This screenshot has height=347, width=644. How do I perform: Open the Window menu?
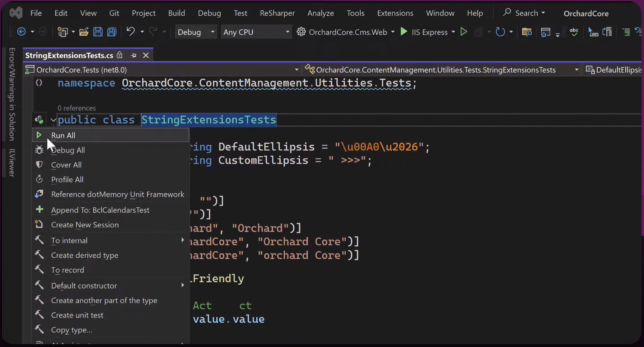pos(440,13)
